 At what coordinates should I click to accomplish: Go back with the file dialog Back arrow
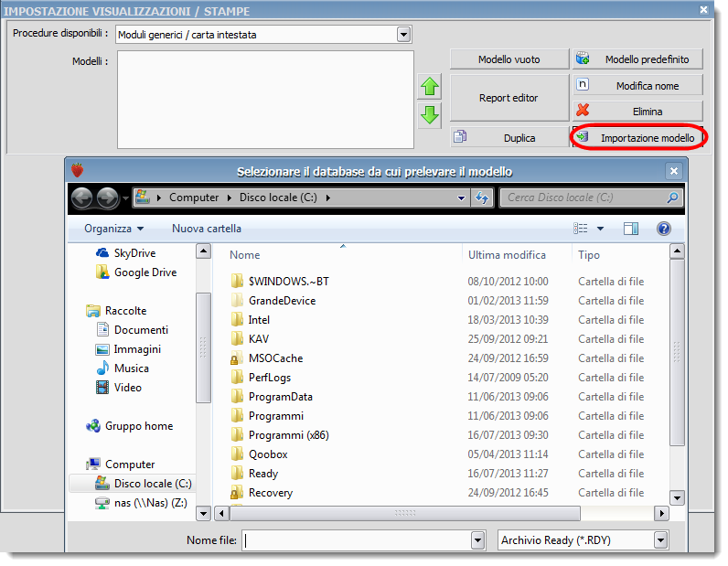coord(82,198)
